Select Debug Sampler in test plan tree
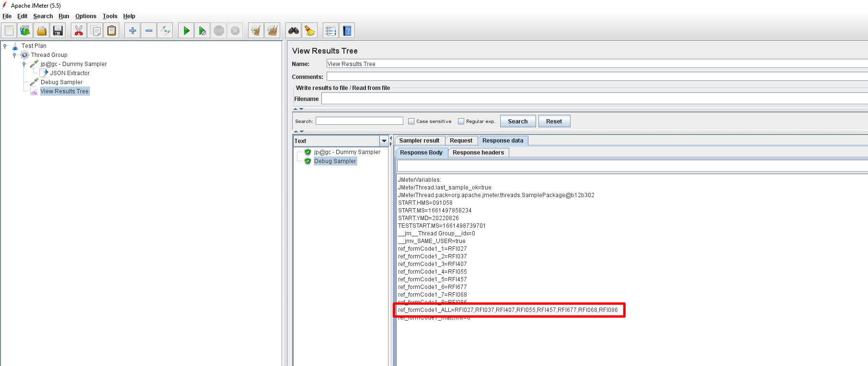 (61, 82)
